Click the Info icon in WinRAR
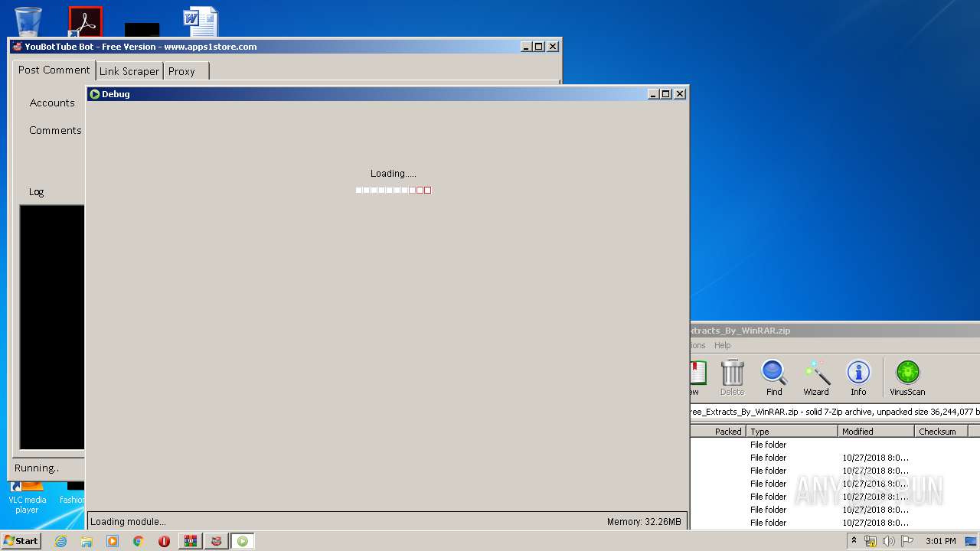The height and width of the screenshot is (551, 980). click(858, 378)
